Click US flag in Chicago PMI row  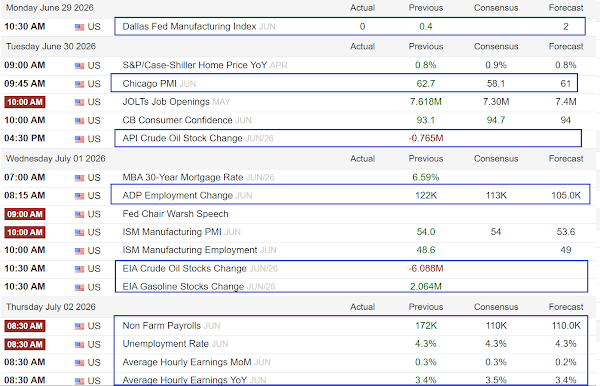click(x=79, y=84)
